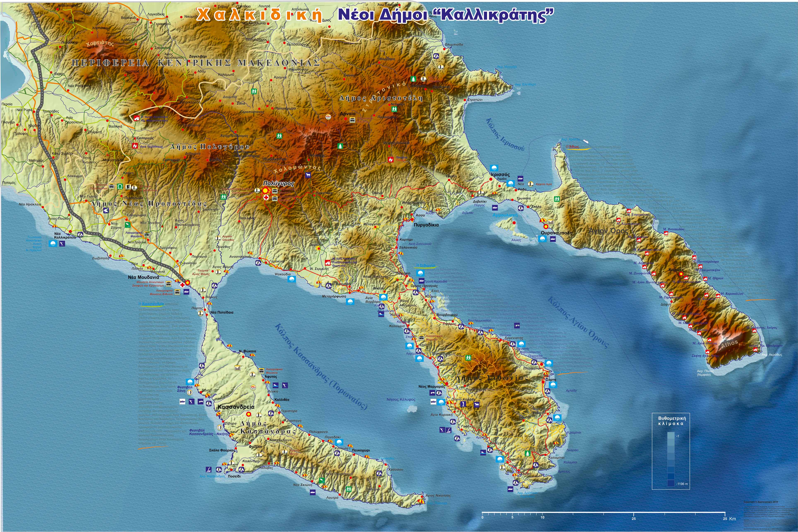Click the Νέα Μουδανιά town label
The image size is (798, 532).
click(x=143, y=277)
